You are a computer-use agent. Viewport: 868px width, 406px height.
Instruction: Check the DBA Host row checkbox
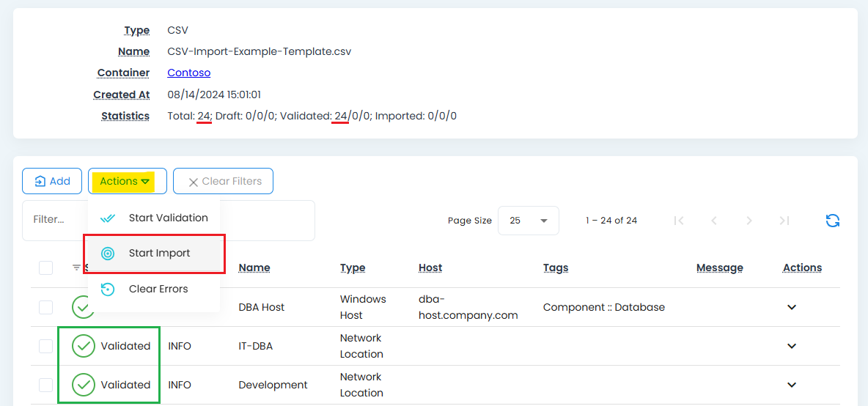[x=45, y=307]
